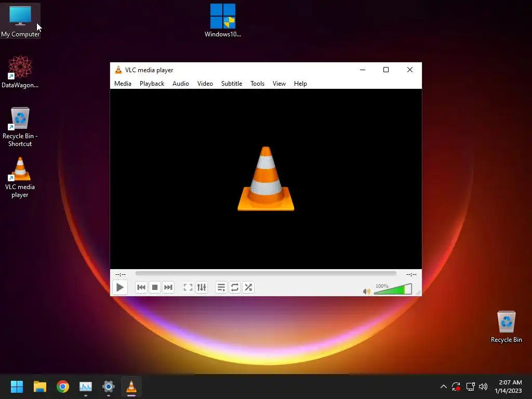The image size is (532, 399).
Task: Stop playback in VLC
Action: (155, 287)
